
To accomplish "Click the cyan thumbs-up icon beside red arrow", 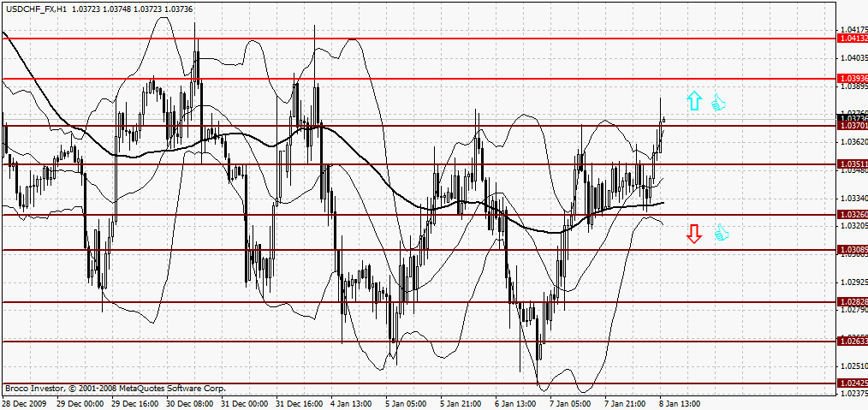I will [721, 232].
